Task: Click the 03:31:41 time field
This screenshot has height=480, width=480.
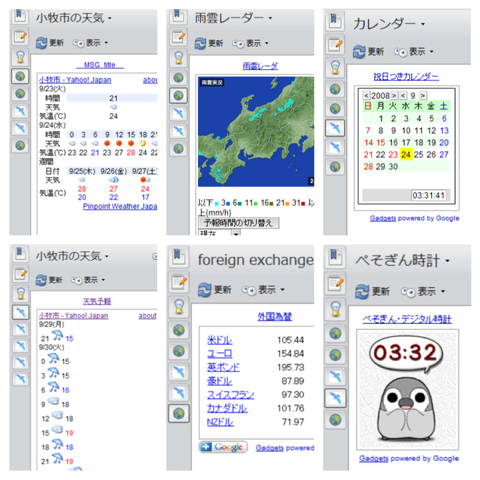Action: pyautogui.click(x=429, y=195)
